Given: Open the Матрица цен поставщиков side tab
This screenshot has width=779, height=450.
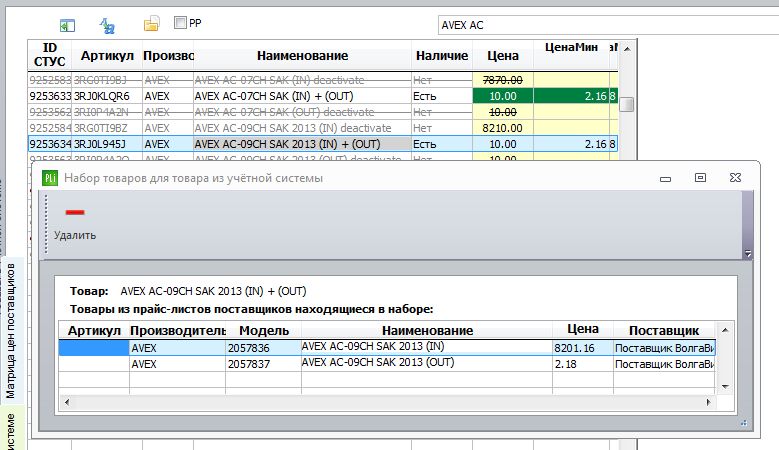Looking at the screenshot, I should [10, 331].
